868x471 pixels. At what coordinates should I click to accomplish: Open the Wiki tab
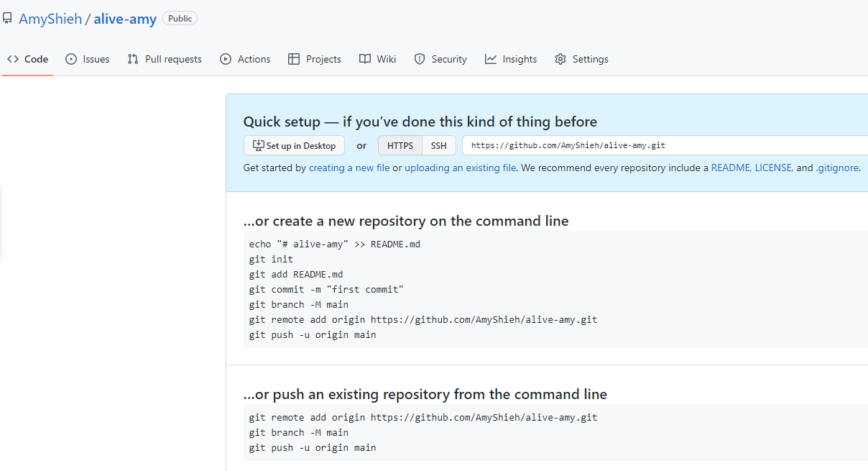point(378,59)
